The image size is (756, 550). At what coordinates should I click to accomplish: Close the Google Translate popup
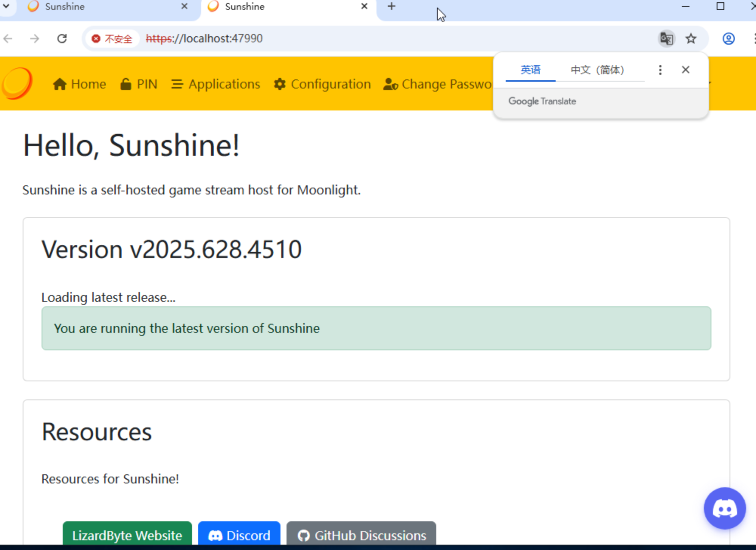pyautogui.click(x=685, y=70)
